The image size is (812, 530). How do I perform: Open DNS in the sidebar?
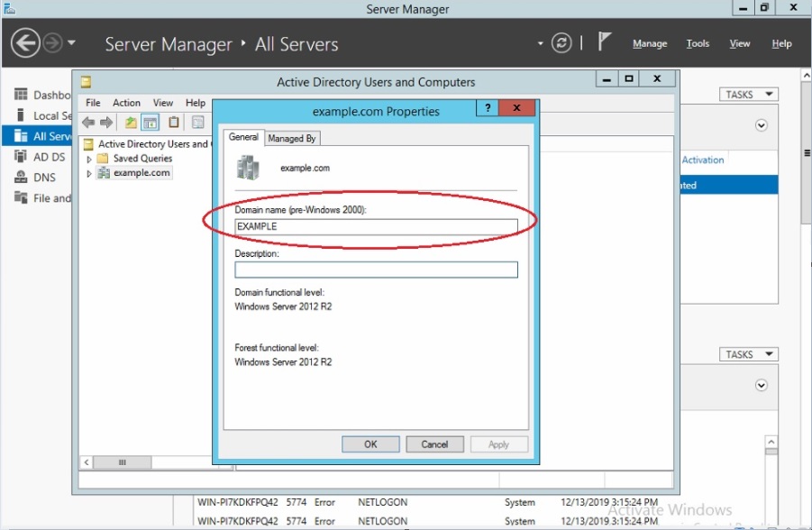click(37, 178)
